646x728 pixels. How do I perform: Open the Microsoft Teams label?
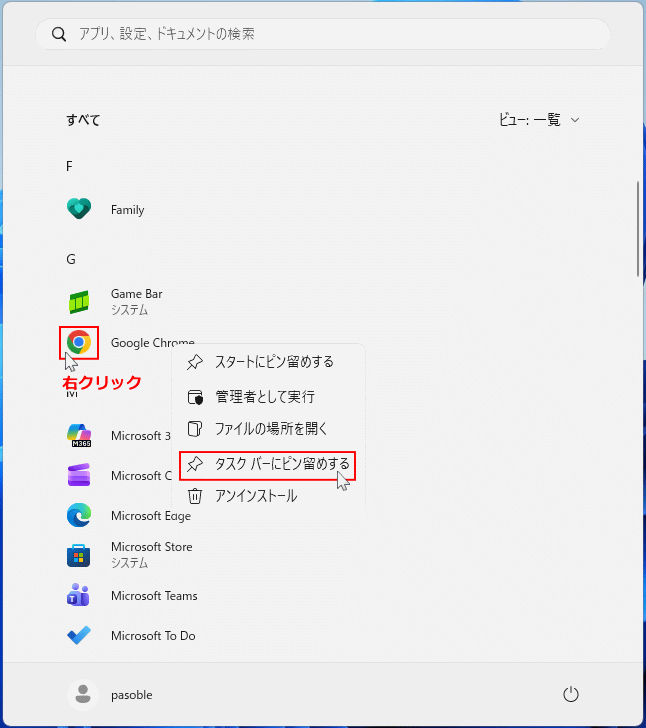[x=154, y=596]
